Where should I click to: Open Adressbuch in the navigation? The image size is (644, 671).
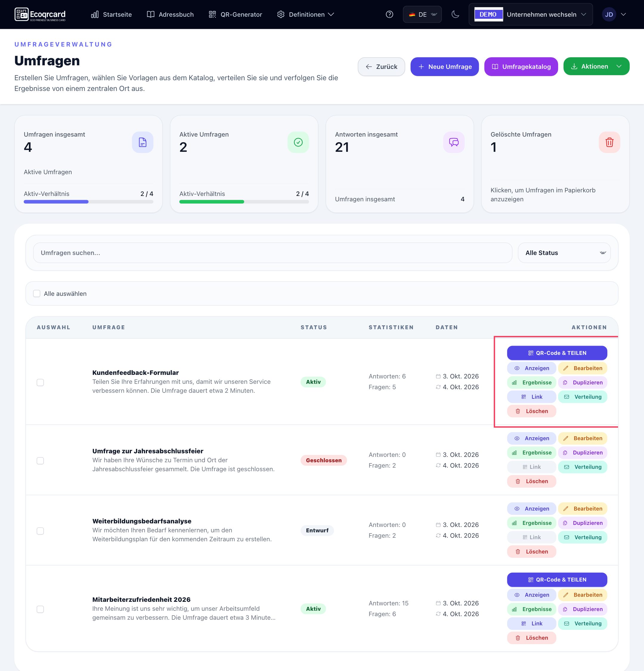[170, 14]
